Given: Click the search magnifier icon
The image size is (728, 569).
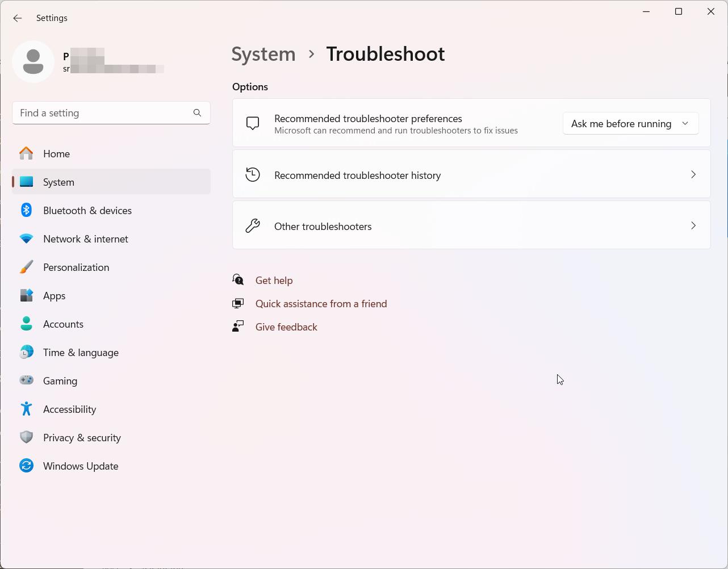Looking at the screenshot, I should (x=197, y=113).
